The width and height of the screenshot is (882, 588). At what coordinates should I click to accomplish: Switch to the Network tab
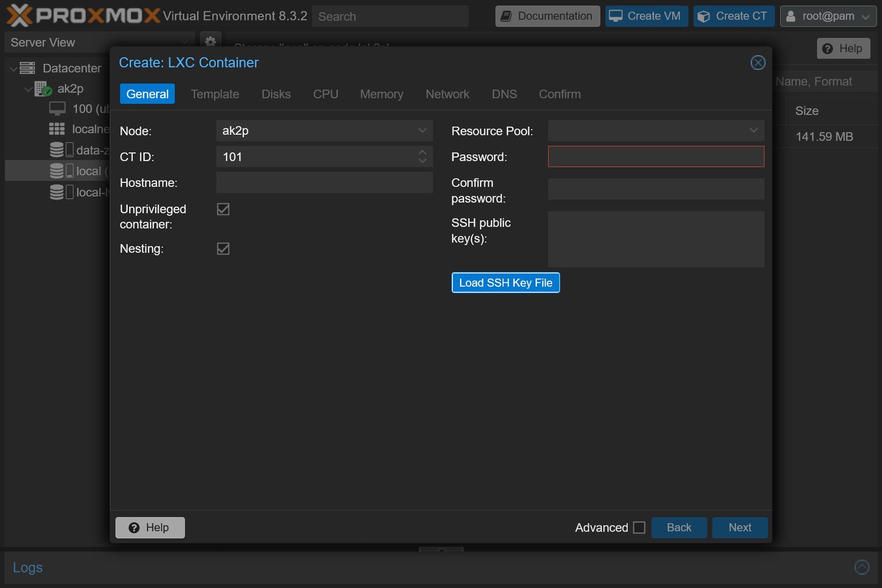[x=447, y=94]
